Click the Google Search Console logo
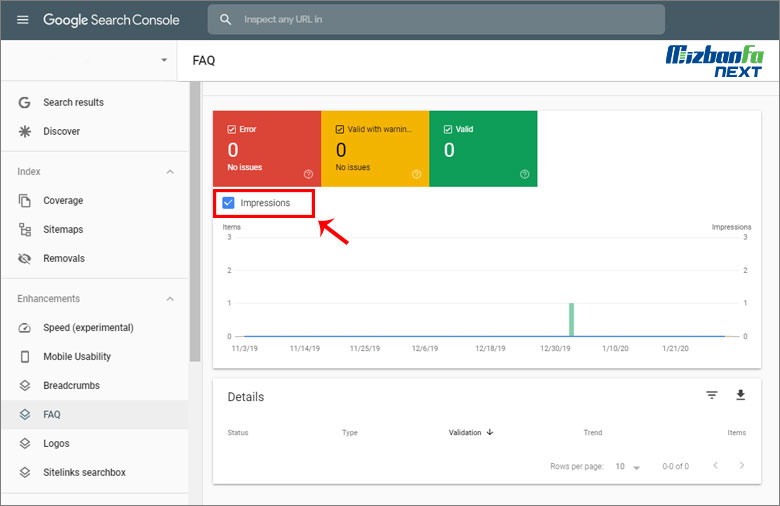 (111, 20)
